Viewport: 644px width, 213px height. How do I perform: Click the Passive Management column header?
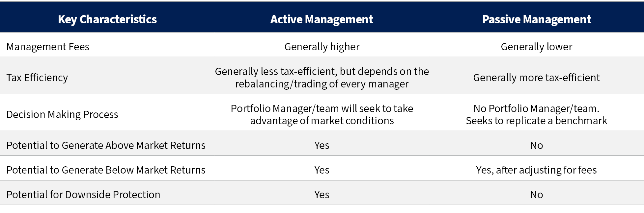tap(537, 19)
